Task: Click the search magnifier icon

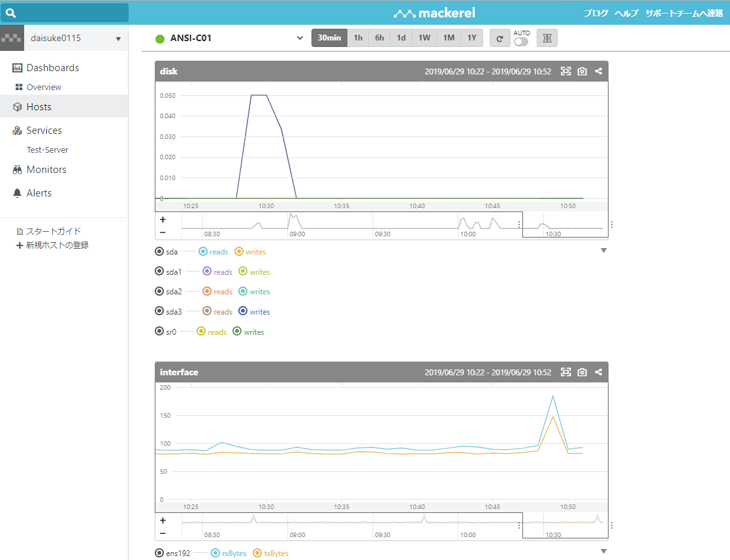Action: [x=10, y=12]
